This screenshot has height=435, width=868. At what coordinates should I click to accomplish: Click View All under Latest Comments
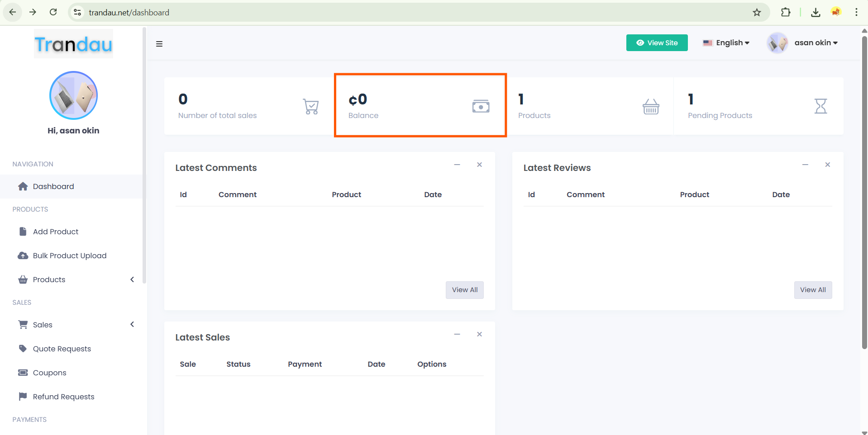click(464, 290)
